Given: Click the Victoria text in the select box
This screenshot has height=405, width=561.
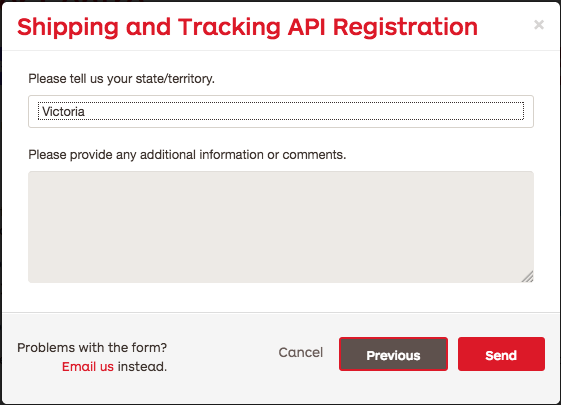Looking at the screenshot, I should tap(63, 112).
